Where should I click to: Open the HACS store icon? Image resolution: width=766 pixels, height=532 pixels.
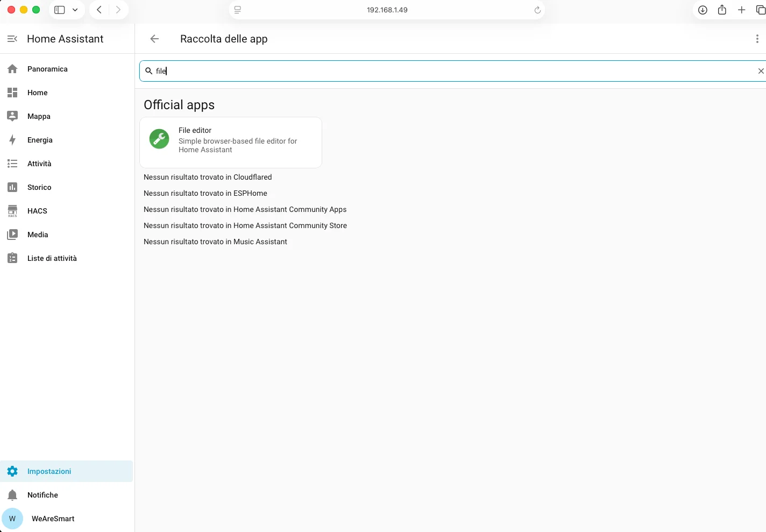(x=12, y=211)
